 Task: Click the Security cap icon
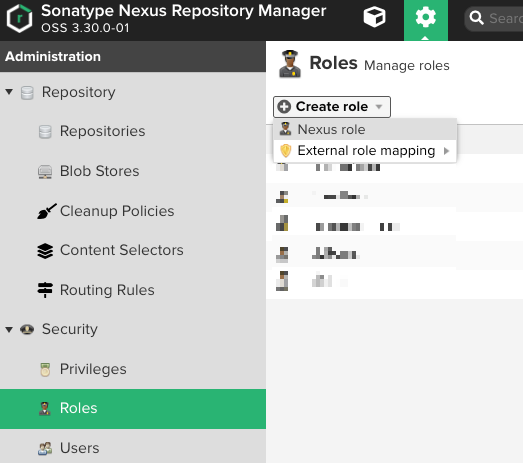(x=27, y=330)
